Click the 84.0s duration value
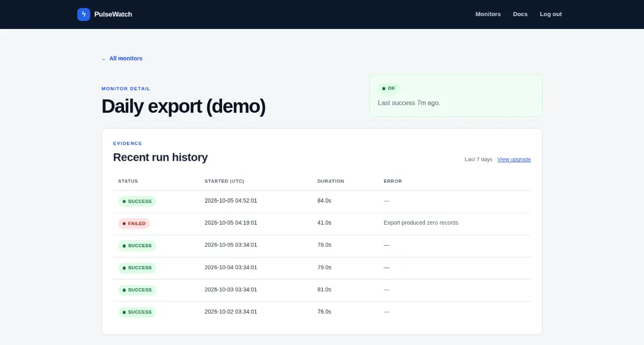The width and height of the screenshot is (644, 345). 324,200
